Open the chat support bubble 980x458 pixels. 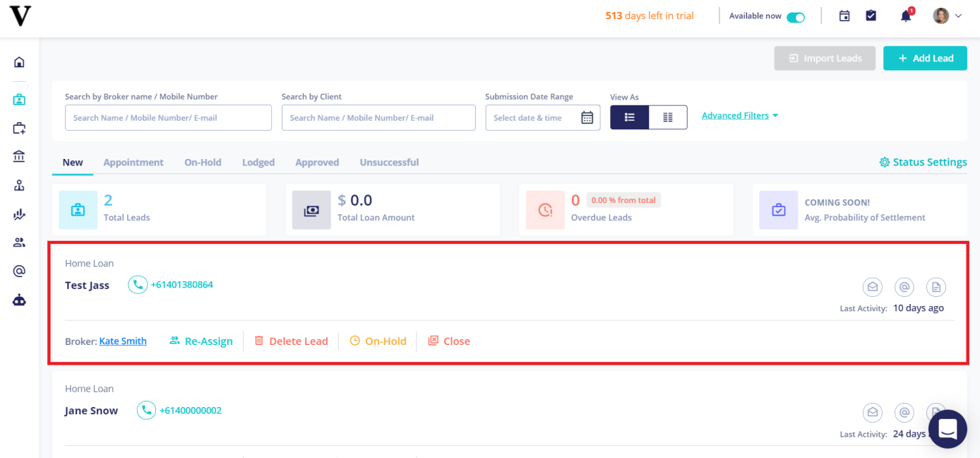pyautogui.click(x=948, y=429)
